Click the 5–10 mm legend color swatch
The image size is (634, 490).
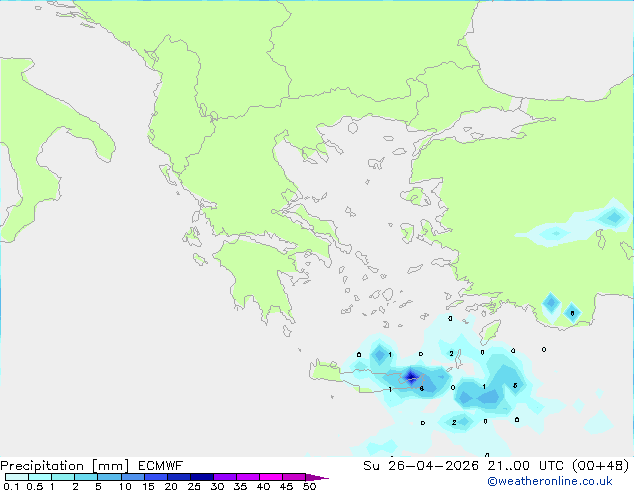tap(109, 477)
